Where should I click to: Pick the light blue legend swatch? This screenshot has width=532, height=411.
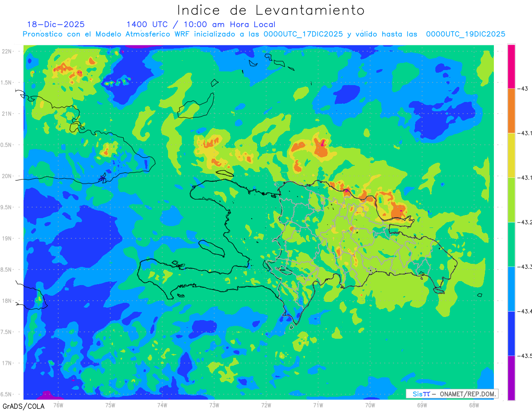point(511,289)
